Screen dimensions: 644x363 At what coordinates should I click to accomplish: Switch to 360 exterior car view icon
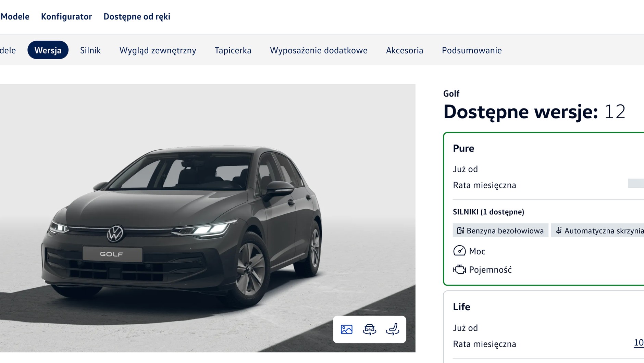pyautogui.click(x=369, y=329)
